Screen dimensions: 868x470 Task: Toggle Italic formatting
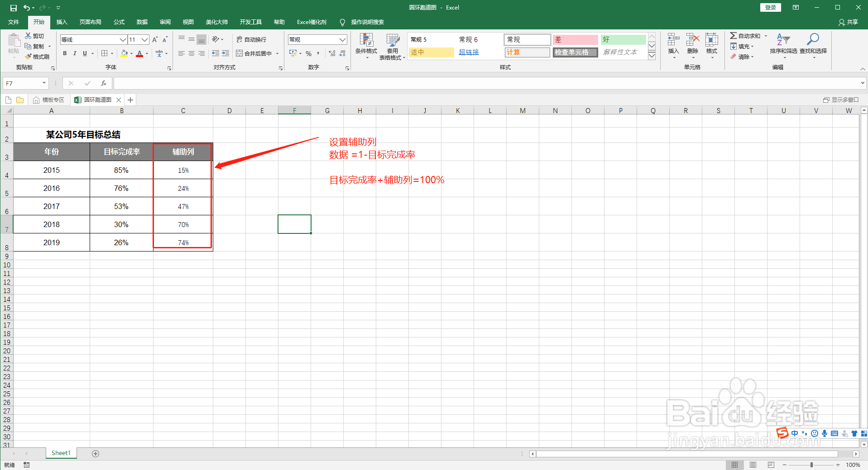pos(75,53)
